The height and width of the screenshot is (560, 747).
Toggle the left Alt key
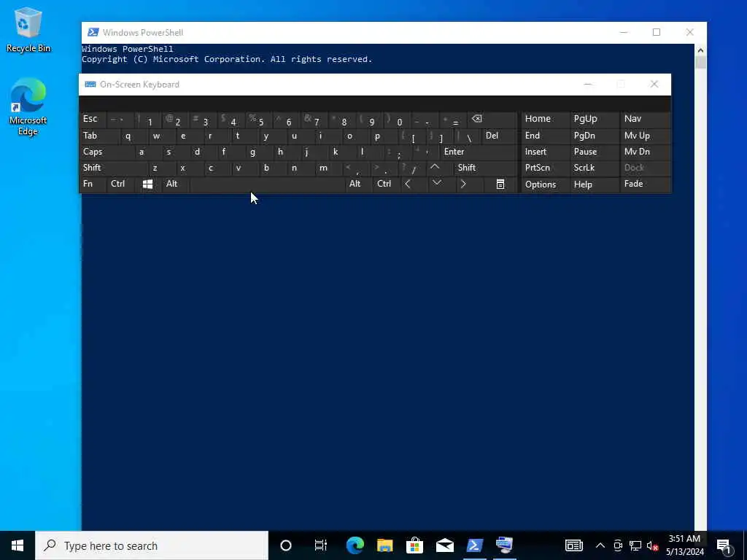click(x=175, y=184)
